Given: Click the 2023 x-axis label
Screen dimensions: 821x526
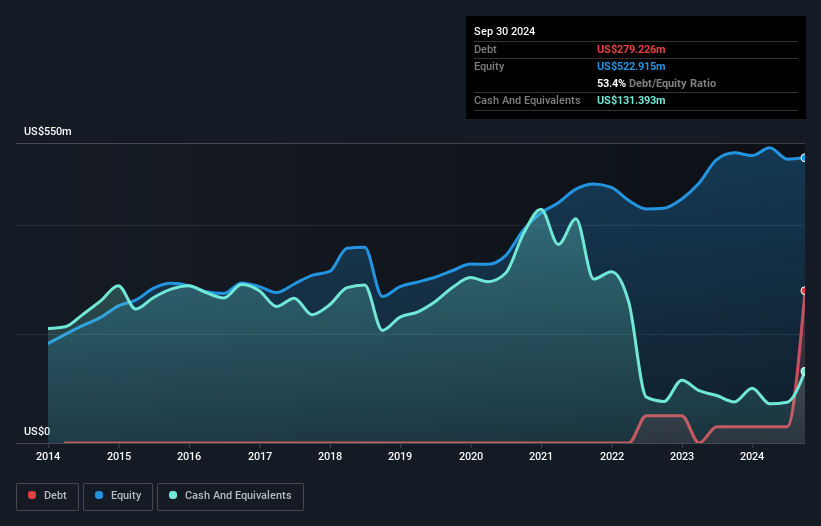Looking at the screenshot, I should pos(682,456).
